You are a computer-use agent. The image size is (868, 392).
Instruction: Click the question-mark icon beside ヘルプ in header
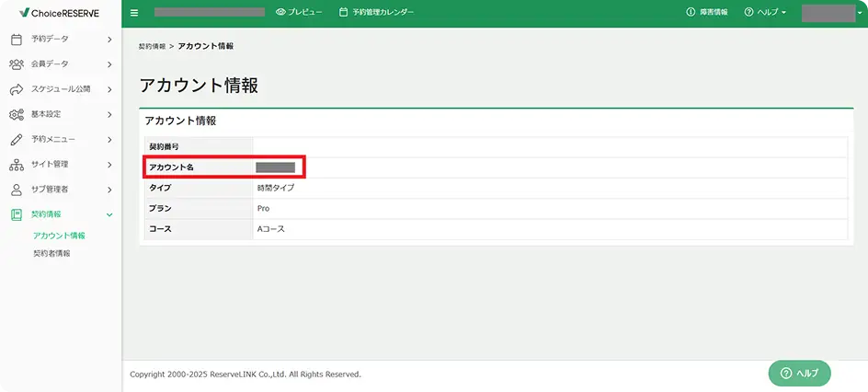click(x=749, y=12)
